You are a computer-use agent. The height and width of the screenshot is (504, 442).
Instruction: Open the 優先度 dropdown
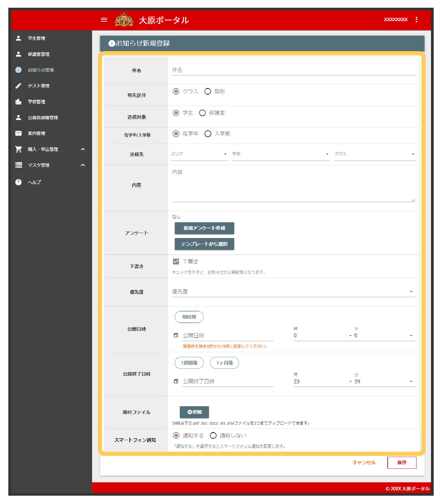pos(293,292)
